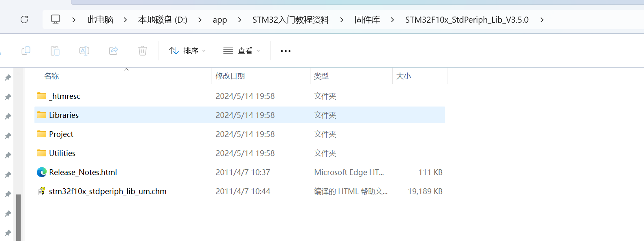This screenshot has width=644, height=241.
Task: Sort by the 修改日期 column header
Action: [230, 76]
